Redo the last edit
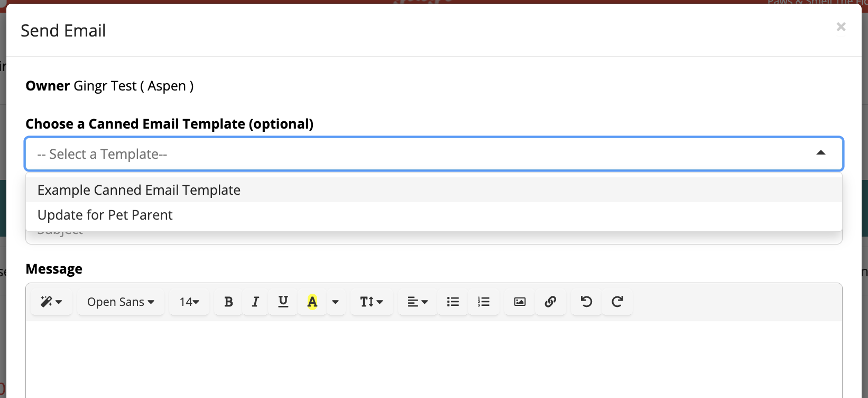The image size is (868, 398). (x=617, y=302)
